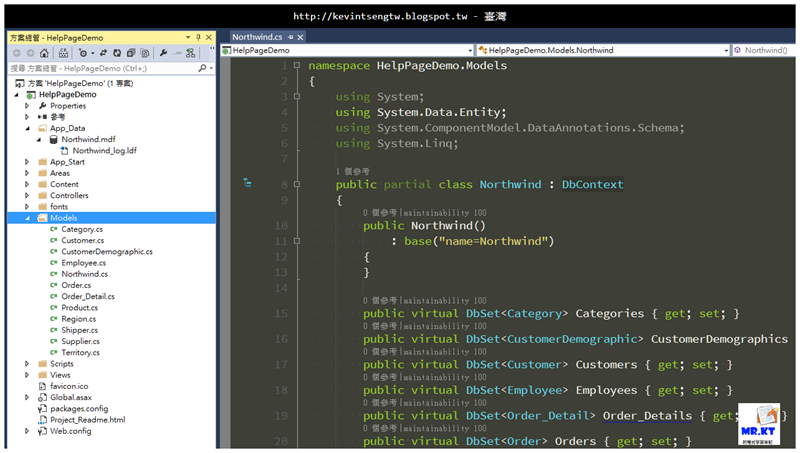Click the DbContext base class name

click(x=592, y=184)
